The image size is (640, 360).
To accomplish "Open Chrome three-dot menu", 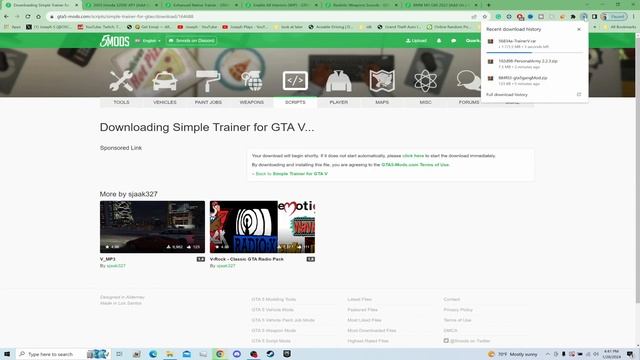I will click(x=634, y=17).
